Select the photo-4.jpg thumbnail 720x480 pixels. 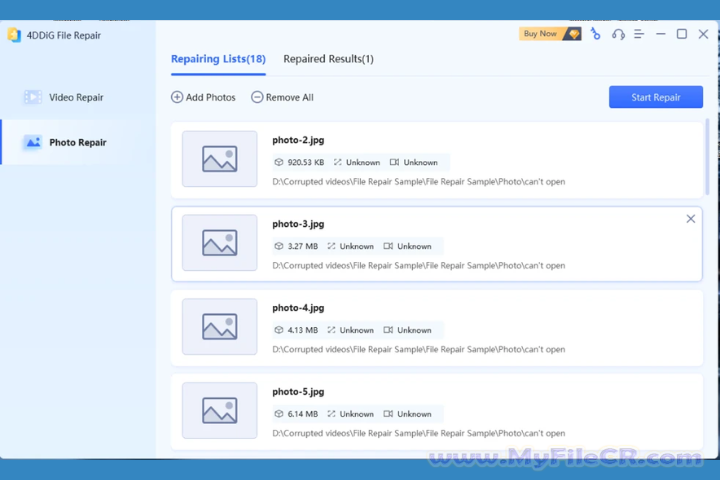(219, 327)
